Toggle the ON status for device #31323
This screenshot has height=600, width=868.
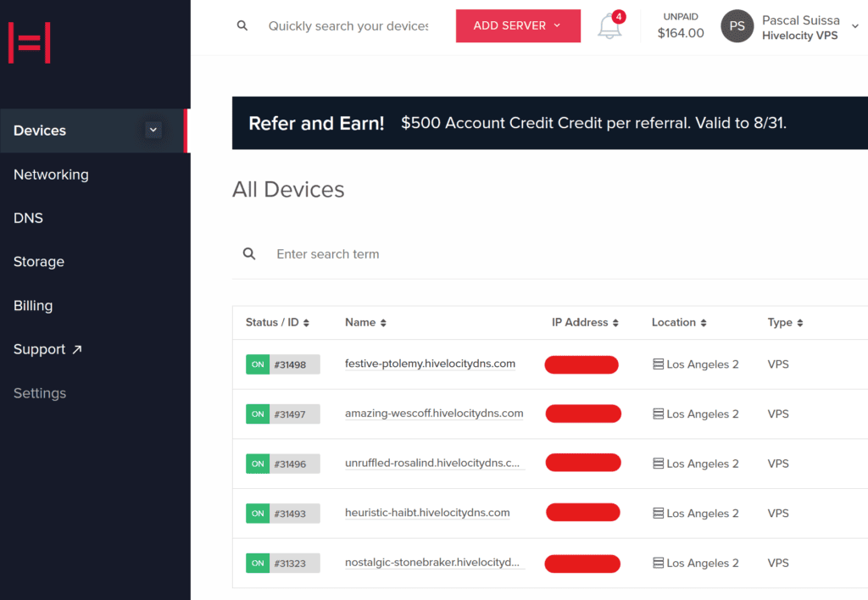click(x=257, y=563)
